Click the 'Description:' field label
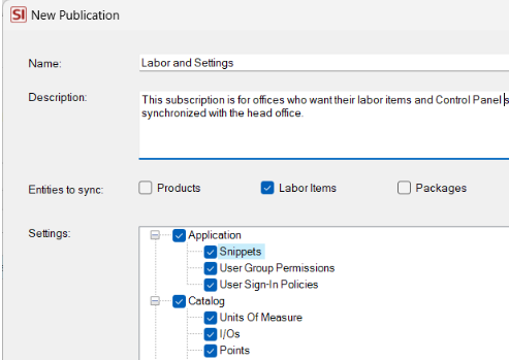Image resolution: width=510 pixels, height=360 pixels. 57,97
